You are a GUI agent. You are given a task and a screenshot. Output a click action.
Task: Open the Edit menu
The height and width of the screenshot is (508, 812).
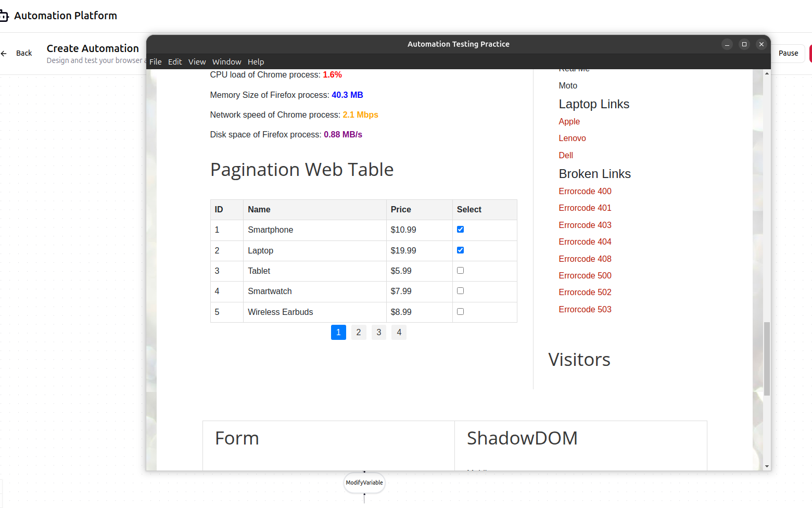click(175, 61)
